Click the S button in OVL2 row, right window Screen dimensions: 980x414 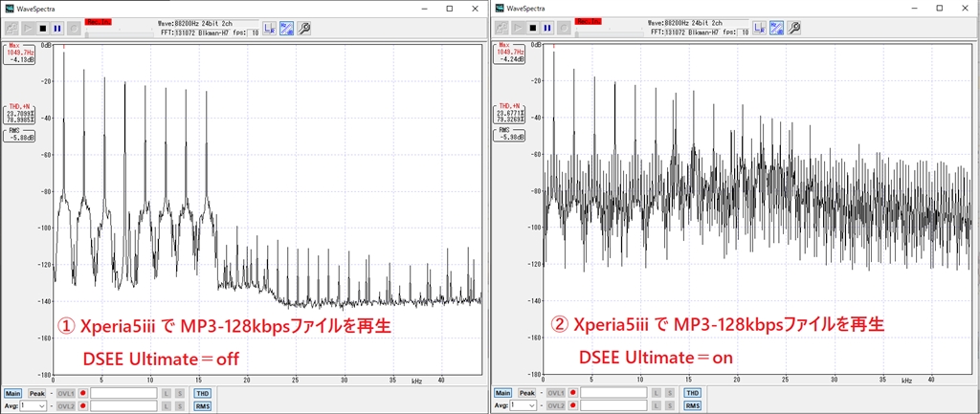tap(669, 406)
